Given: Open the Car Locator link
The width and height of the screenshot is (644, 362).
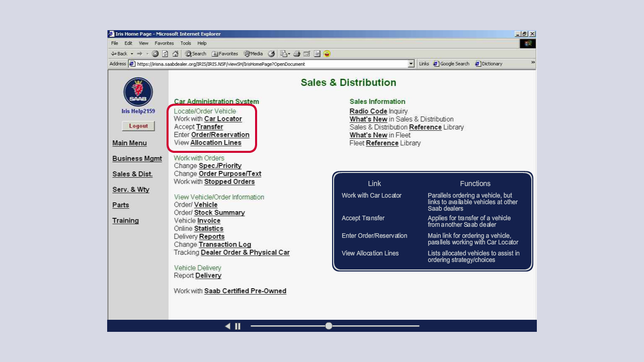Looking at the screenshot, I should [223, 119].
